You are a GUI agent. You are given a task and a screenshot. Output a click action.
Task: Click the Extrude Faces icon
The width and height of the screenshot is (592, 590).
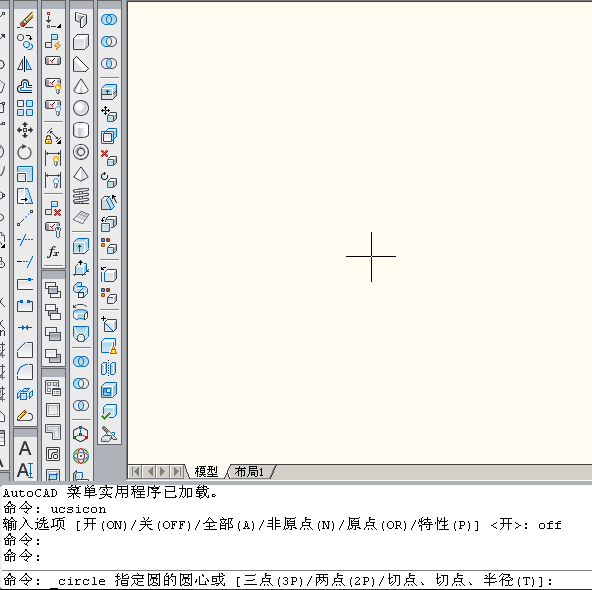coord(109,92)
